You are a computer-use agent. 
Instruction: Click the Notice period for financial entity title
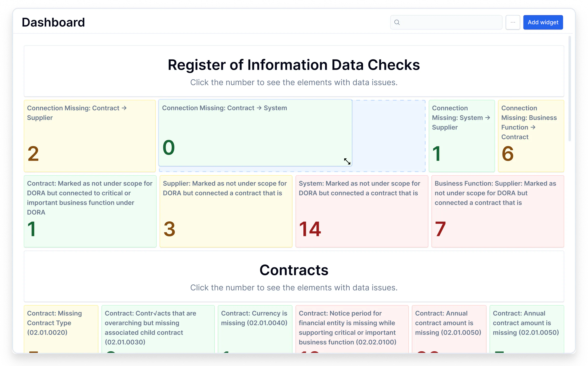point(347,328)
